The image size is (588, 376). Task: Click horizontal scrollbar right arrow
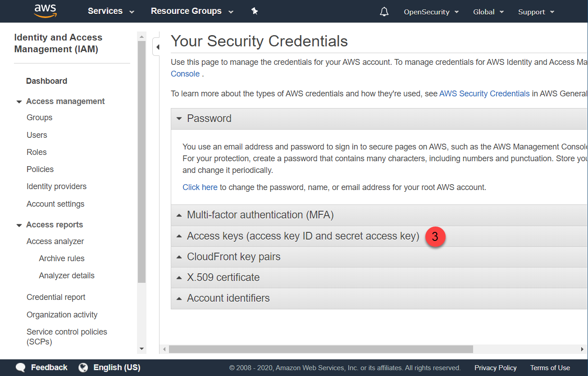click(x=583, y=349)
